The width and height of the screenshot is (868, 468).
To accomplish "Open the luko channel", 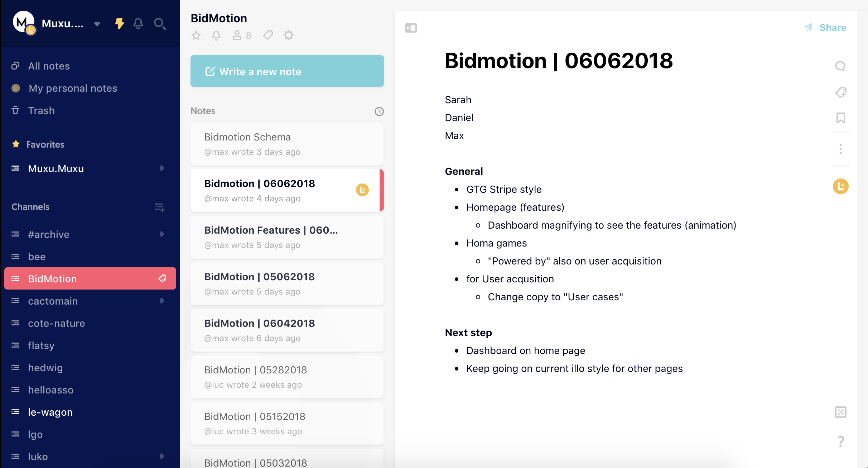I will [x=90, y=457].
